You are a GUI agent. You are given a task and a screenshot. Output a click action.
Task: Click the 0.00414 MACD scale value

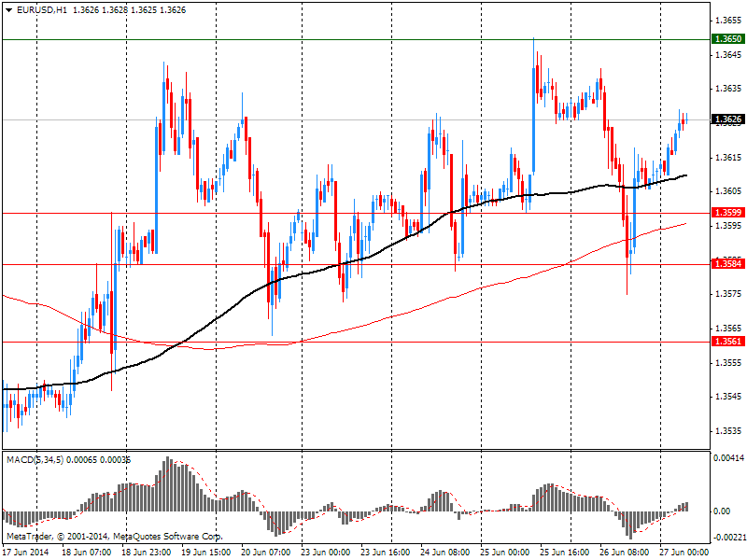(x=729, y=458)
